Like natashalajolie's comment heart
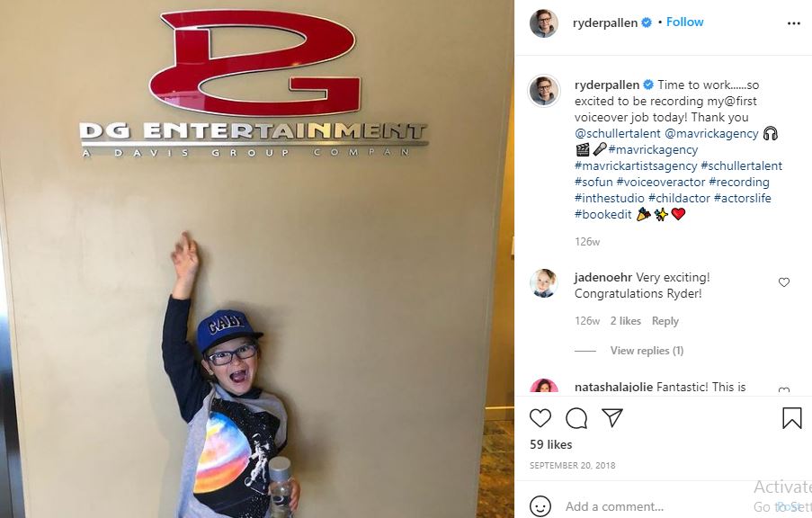This screenshot has height=518, width=812. click(x=784, y=389)
